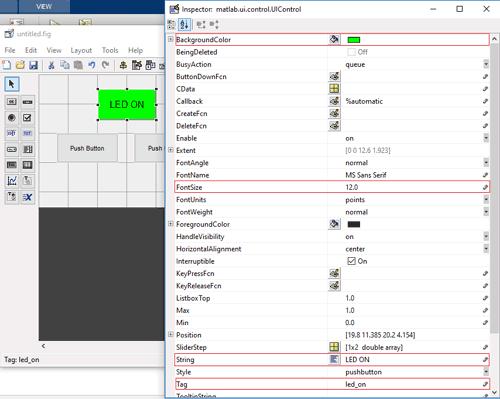Select the Check Box component in palette
Screen dimensions: 500x399
pyautogui.click(x=27, y=118)
